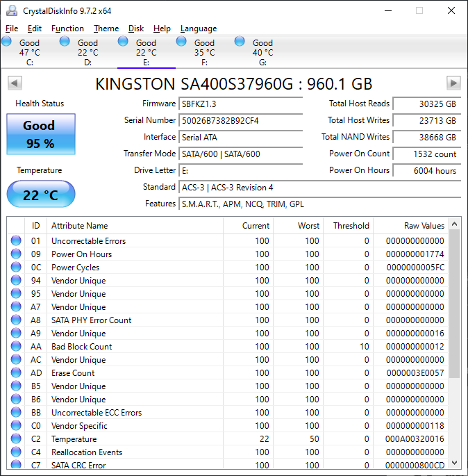Click status orb for Uncorrectable ECC Errors
Image resolution: width=468 pixels, height=476 pixels.
click(16, 412)
